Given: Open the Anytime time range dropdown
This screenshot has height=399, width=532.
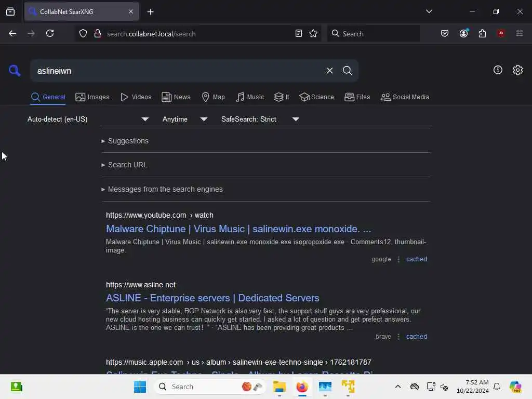Looking at the screenshot, I should (x=184, y=119).
